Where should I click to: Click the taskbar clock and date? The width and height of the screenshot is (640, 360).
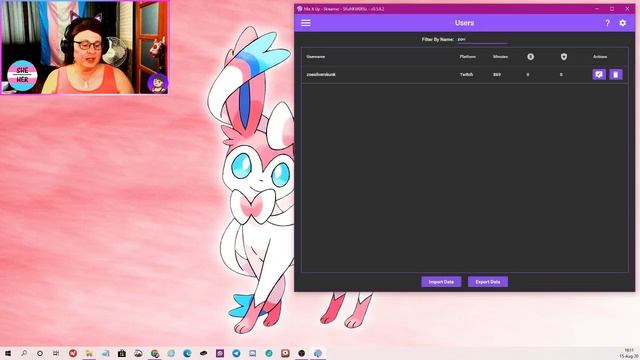click(628, 353)
